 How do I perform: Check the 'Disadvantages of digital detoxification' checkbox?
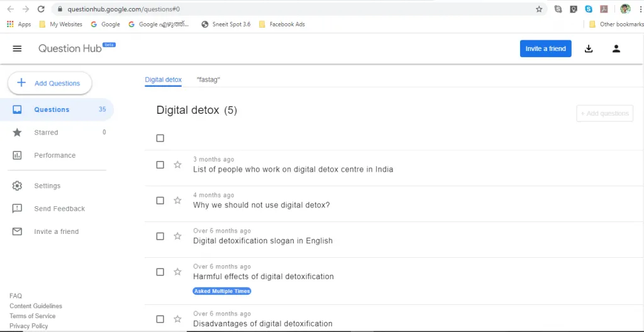pyautogui.click(x=160, y=319)
